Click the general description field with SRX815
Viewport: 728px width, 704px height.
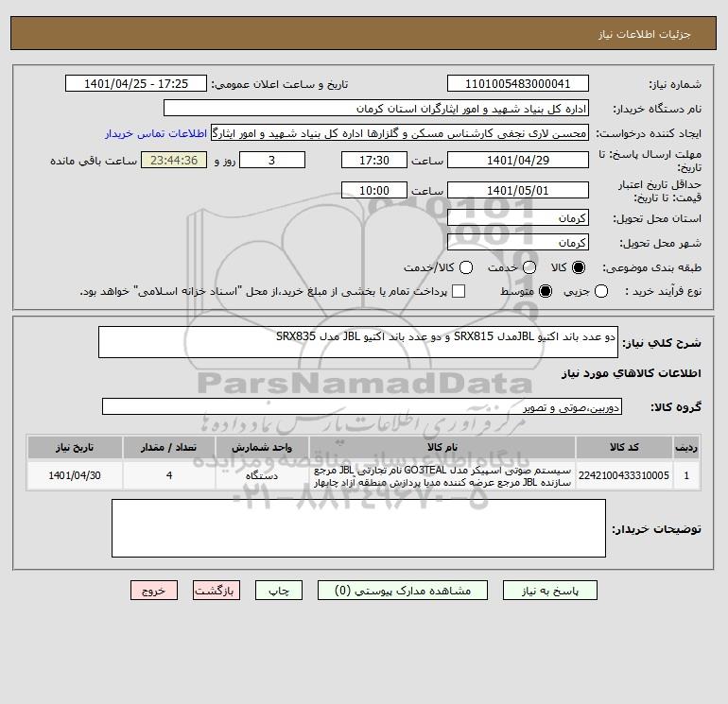coord(358,342)
